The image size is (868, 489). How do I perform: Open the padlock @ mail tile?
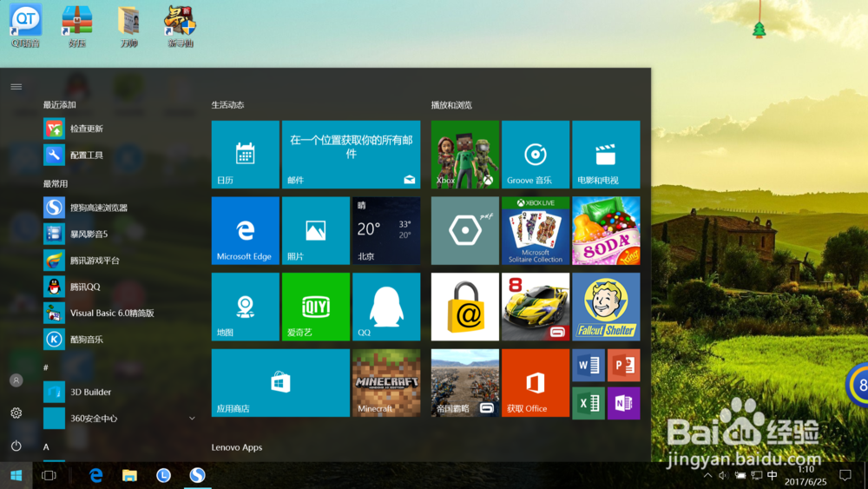click(465, 307)
